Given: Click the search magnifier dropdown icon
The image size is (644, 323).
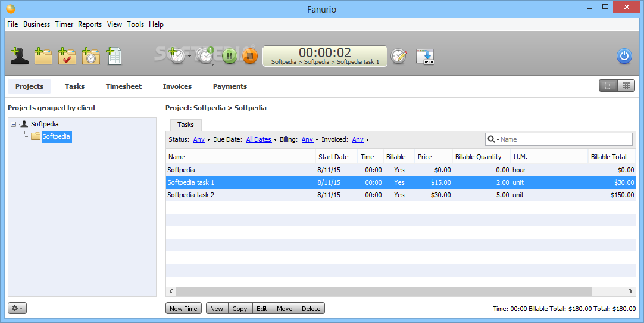Looking at the screenshot, I should [493, 139].
